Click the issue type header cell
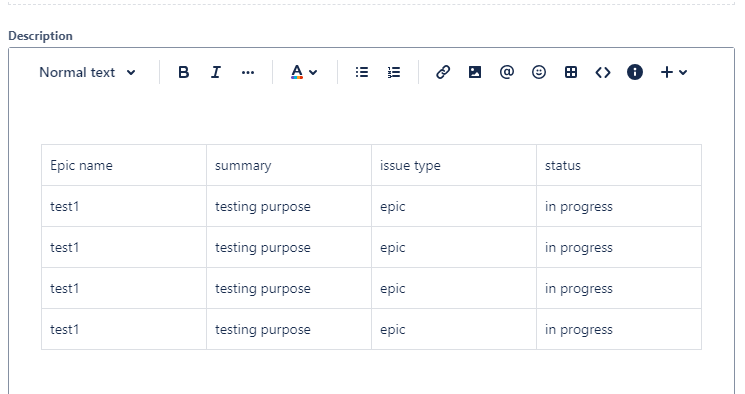 (454, 165)
